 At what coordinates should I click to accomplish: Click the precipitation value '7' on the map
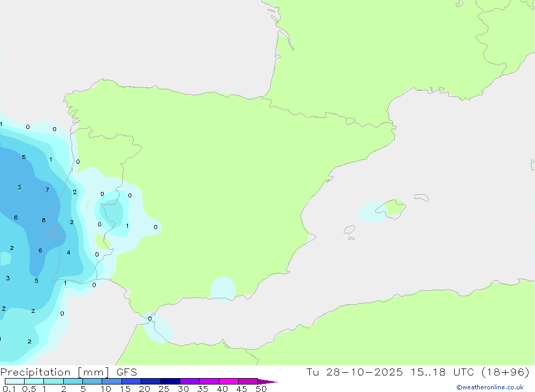pyautogui.click(x=48, y=190)
